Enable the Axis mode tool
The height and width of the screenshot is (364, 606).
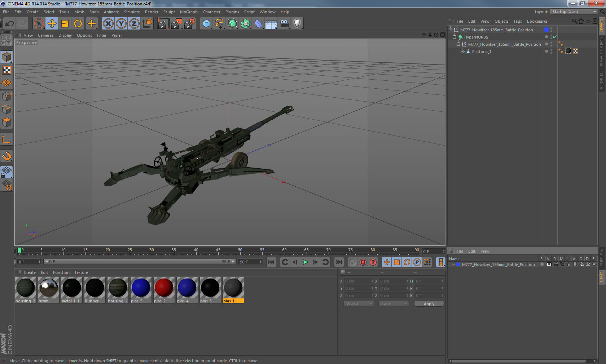pyautogui.click(x=6, y=139)
